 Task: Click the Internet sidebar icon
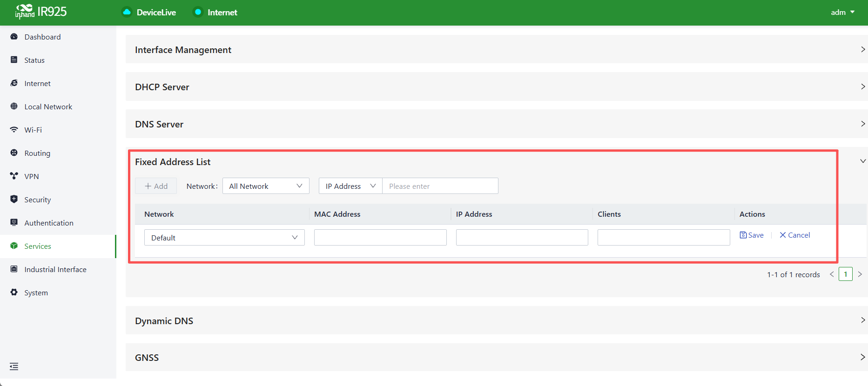pyautogui.click(x=14, y=83)
